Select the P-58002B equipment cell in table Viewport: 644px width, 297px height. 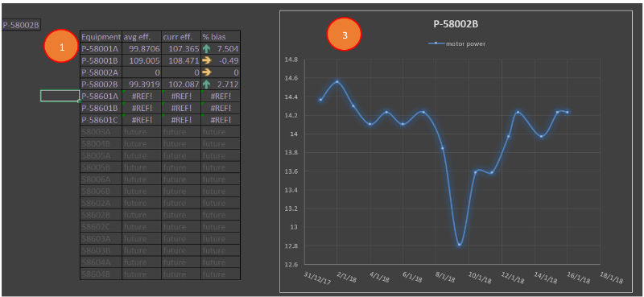[101, 85]
